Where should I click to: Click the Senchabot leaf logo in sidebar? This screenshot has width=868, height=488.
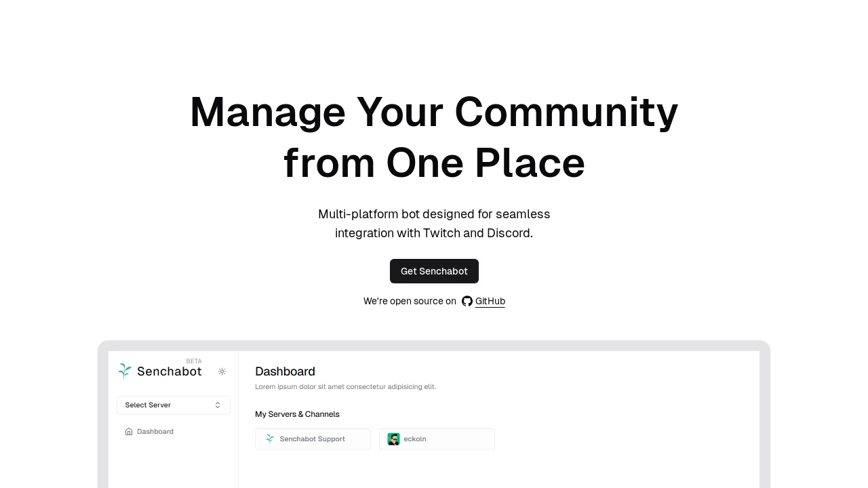coord(125,371)
